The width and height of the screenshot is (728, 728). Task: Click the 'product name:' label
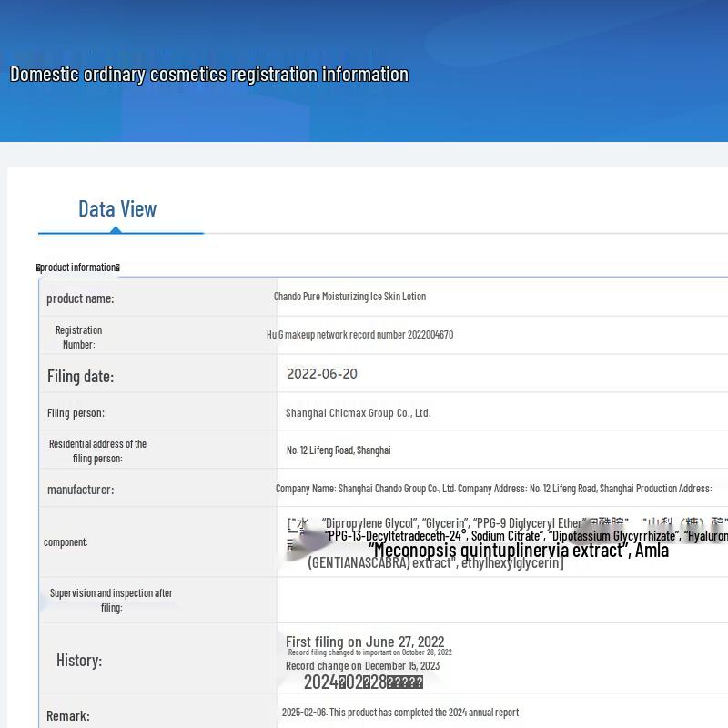point(80,298)
